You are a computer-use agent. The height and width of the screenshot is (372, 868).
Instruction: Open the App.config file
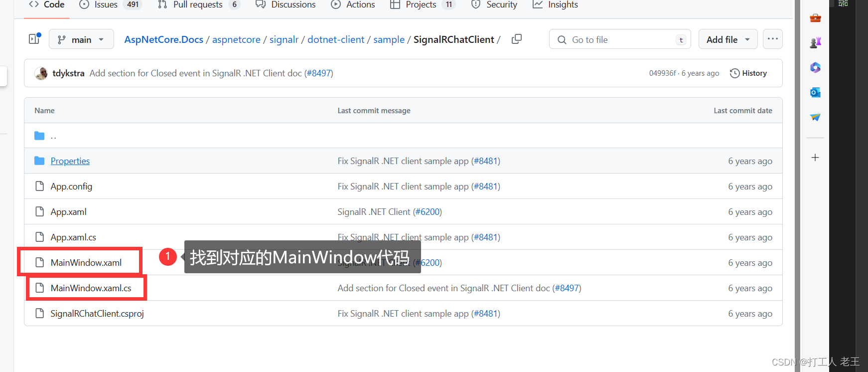click(71, 186)
